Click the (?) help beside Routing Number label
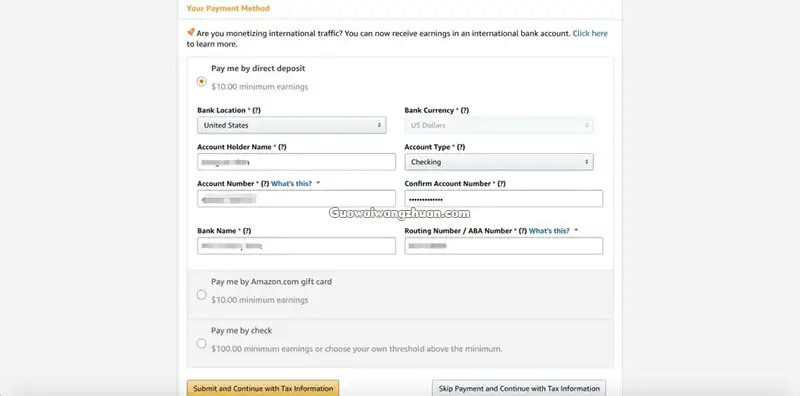 click(x=522, y=231)
